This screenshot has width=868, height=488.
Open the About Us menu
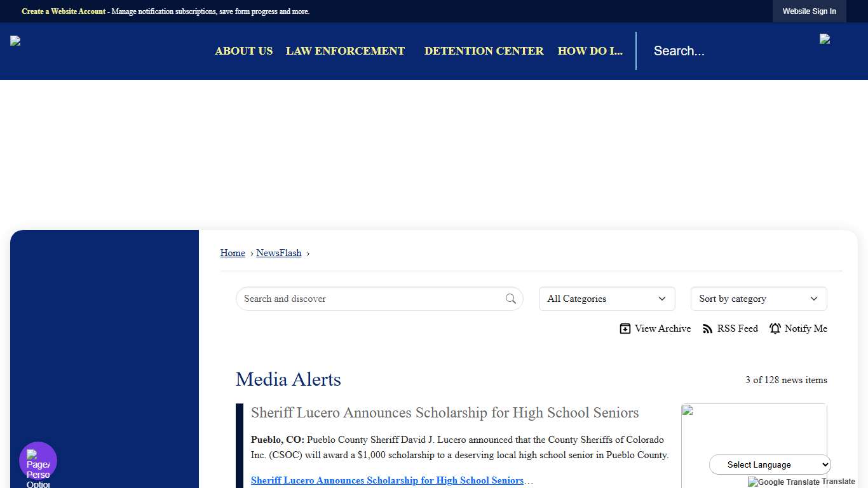tap(243, 51)
